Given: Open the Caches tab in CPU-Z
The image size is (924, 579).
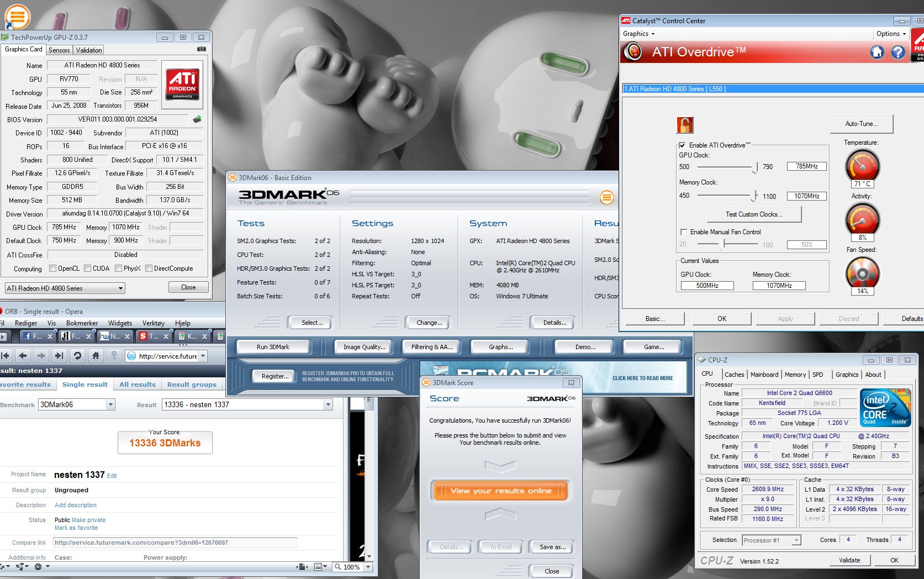Looking at the screenshot, I should coord(735,375).
